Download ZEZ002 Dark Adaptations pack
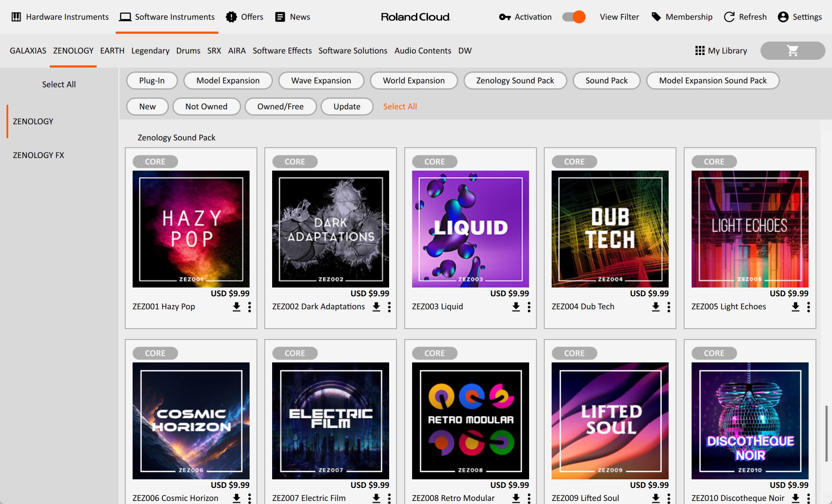The image size is (832, 504). [376, 307]
